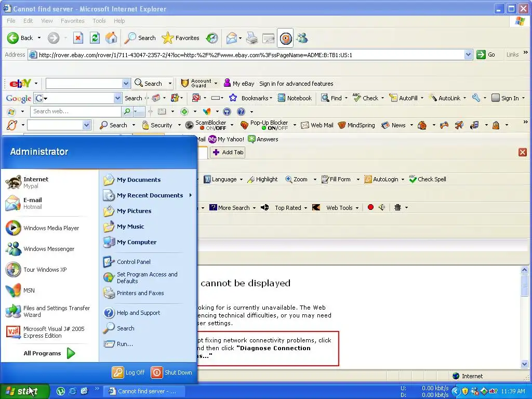Expand the Top Rated dropdown

coord(305,208)
